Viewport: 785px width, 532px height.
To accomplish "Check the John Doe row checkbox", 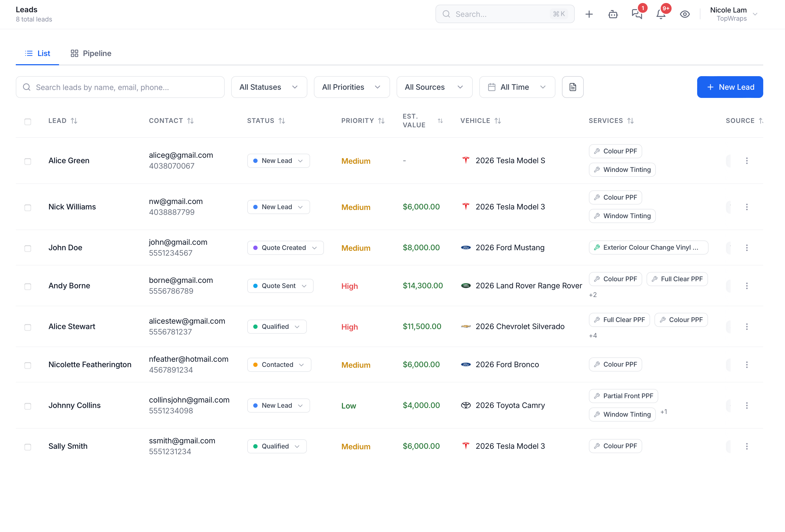I will (28, 249).
